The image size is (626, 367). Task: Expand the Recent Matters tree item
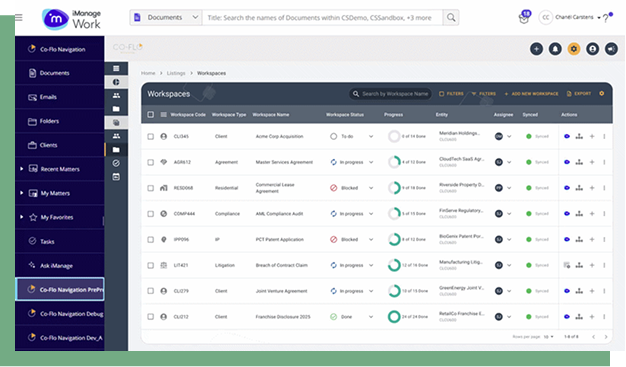click(x=22, y=169)
